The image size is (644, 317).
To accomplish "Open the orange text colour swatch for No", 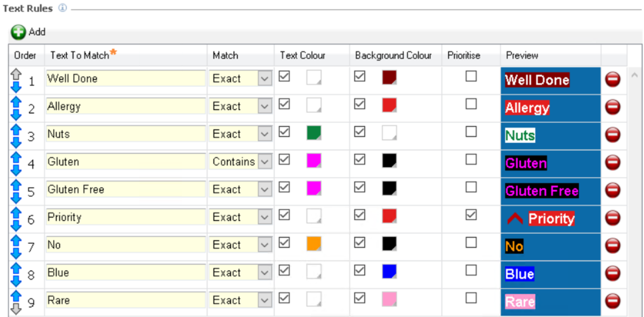I will [x=314, y=244].
